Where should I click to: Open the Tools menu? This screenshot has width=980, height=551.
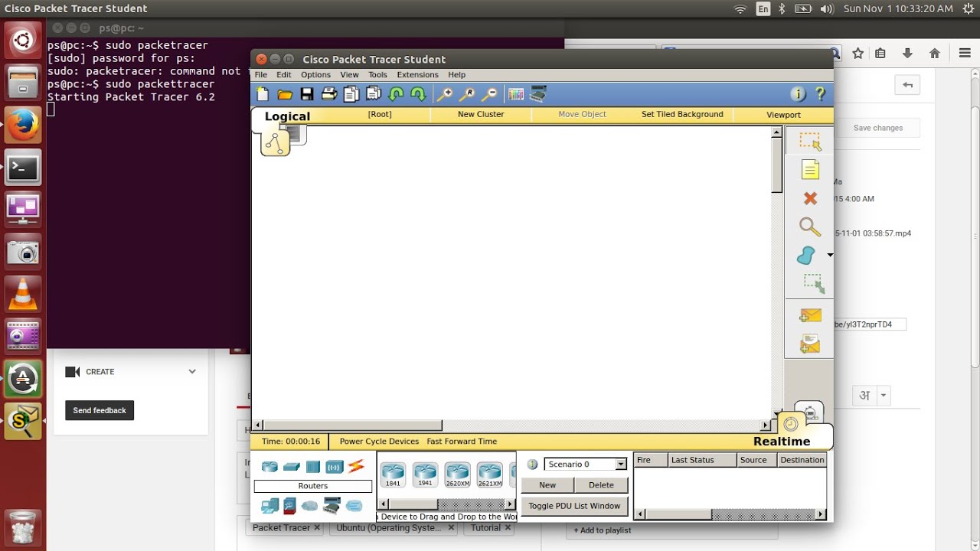point(377,75)
